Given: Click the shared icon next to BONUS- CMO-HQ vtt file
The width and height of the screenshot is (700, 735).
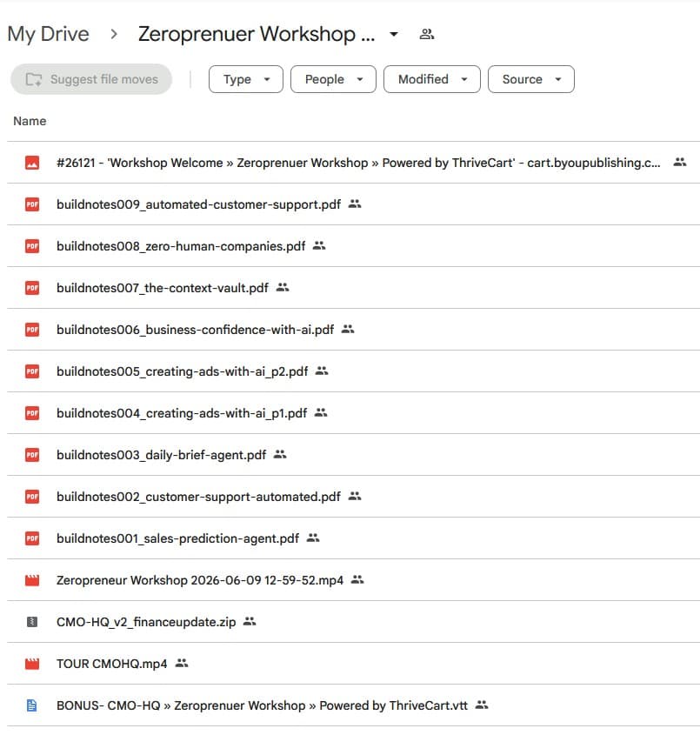Looking at the screenshot, I should (482, 705).
